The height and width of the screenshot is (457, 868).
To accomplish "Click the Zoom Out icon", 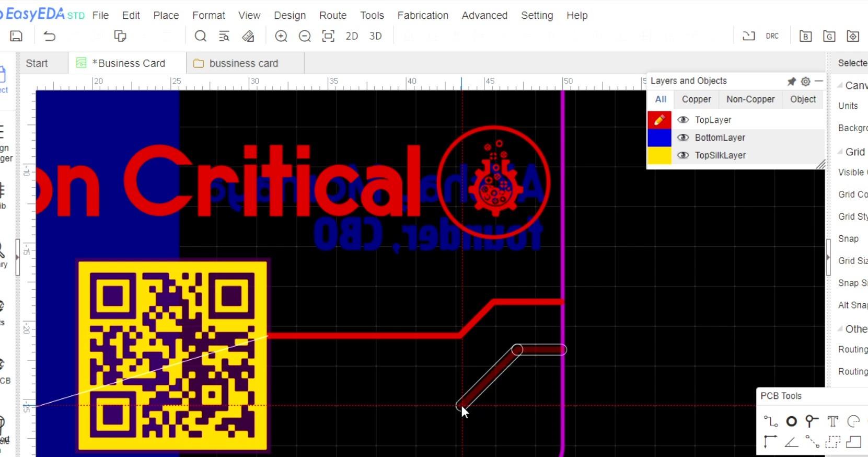I will 305,36.
